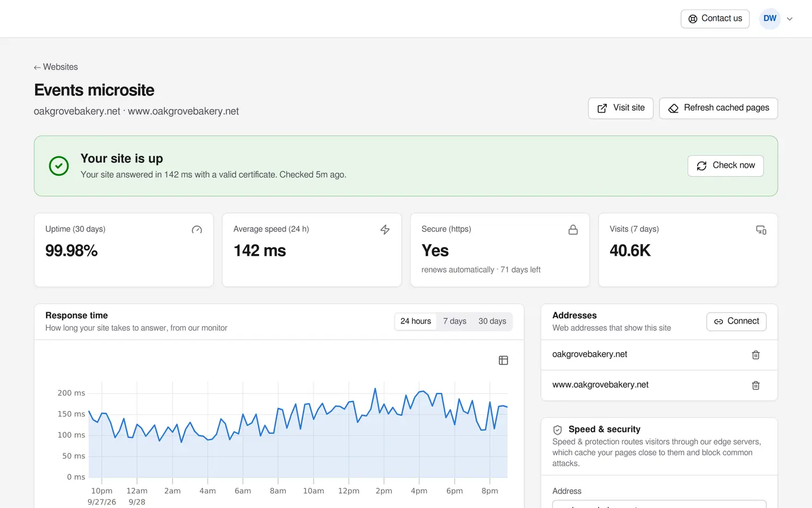
Task: Click the 12pm axis label on chart
Action: [x=348, y=491]
